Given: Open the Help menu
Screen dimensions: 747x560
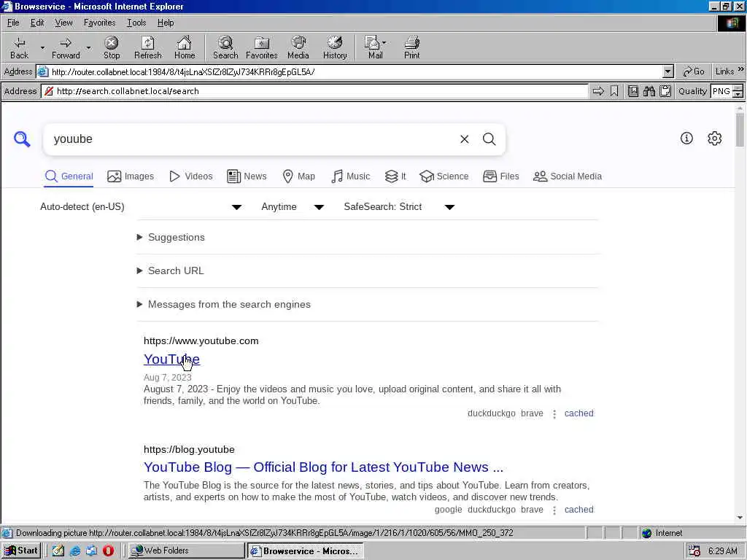Looking at the screenshot, I should click(x=166, y=23).
